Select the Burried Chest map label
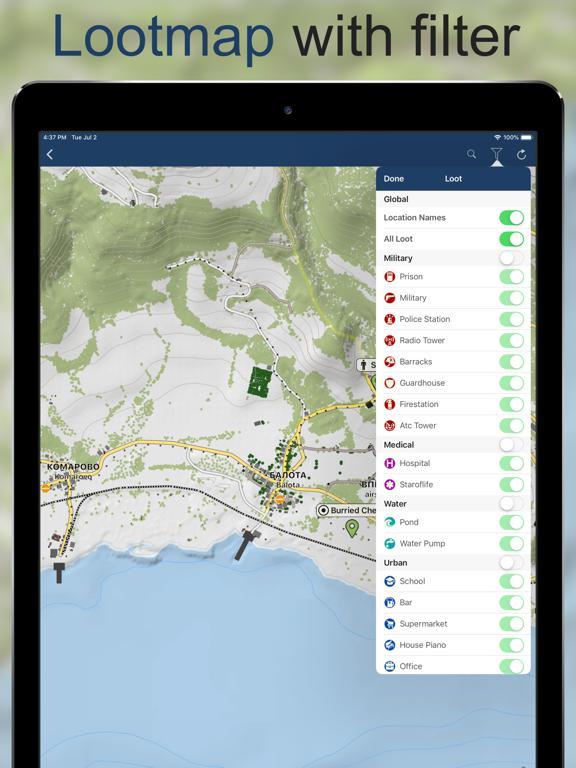The width and height of the screenshot is (576, 768). (x=346, y=510)
